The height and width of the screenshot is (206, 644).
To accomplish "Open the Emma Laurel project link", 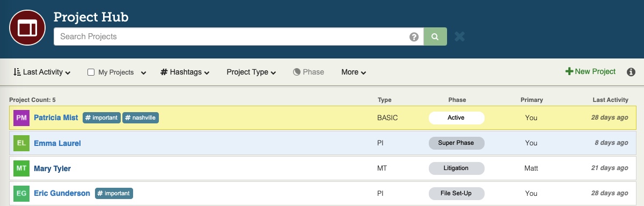I will (x=57, y=143).
